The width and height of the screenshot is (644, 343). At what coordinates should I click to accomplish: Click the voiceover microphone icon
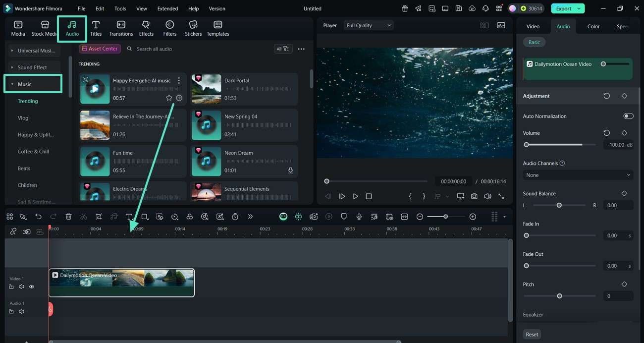pyautogui.click(x=359, y=217)
